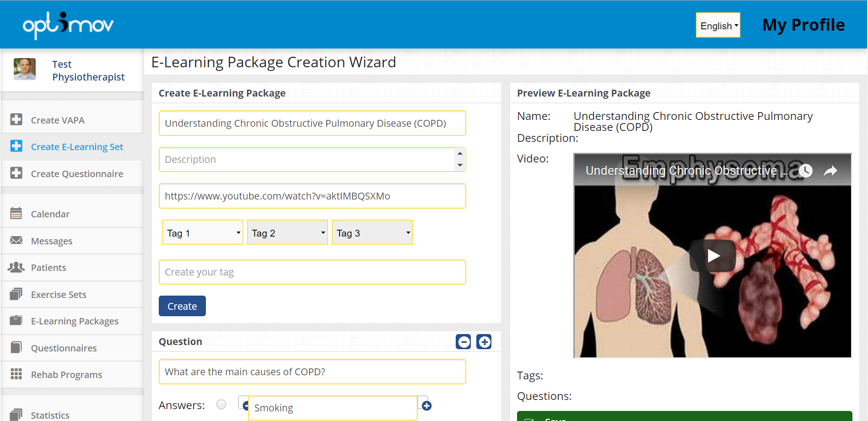Open Create VAPA menu item
The image size is (868, 421).
72,120
